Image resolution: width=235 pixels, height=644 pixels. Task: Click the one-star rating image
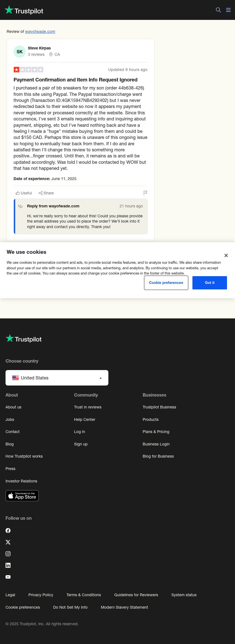(x=28, y=70)
